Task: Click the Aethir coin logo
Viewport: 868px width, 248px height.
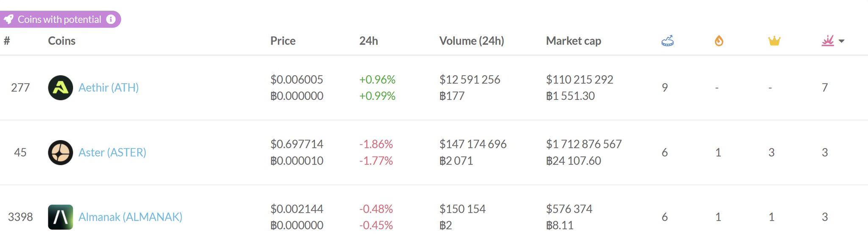Action: (61, 87)
